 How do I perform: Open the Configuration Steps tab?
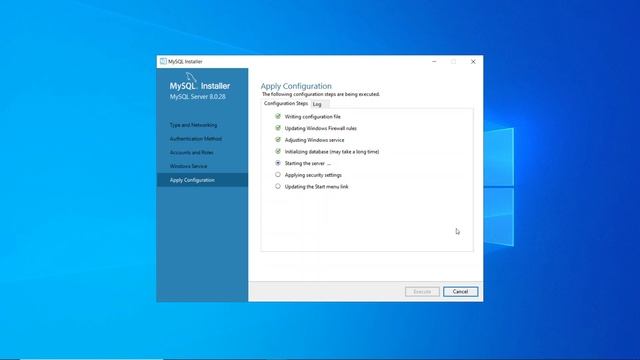[x=286, y=104]
